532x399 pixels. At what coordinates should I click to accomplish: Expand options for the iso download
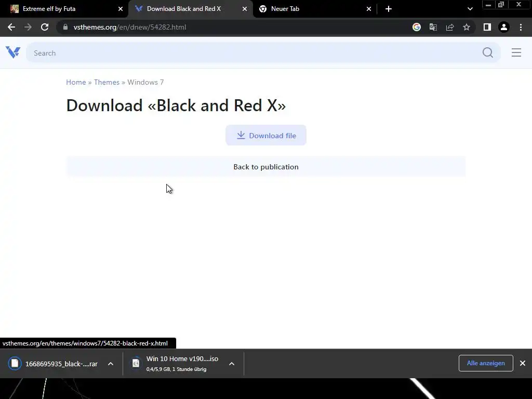pos(232,364)
